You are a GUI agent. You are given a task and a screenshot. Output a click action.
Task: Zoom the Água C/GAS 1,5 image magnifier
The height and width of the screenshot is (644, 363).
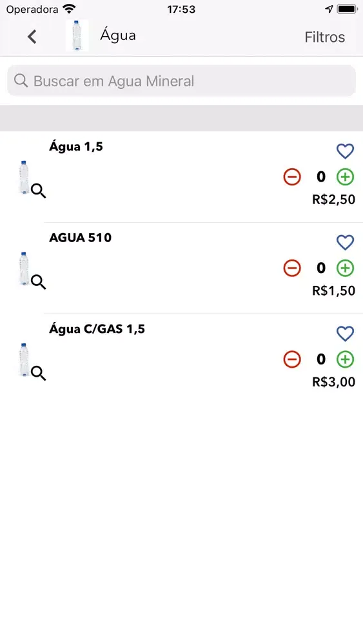pyautogui.click(x=38, y=374)
